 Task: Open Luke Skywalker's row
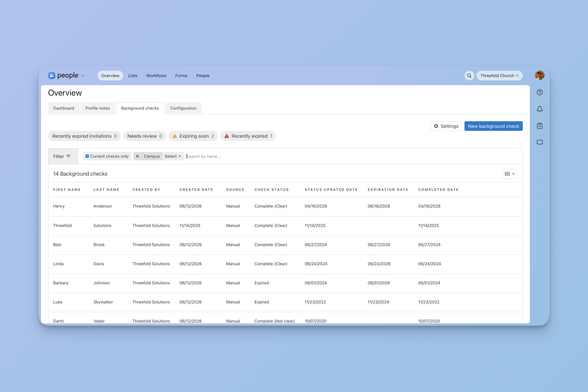(285, 302)
